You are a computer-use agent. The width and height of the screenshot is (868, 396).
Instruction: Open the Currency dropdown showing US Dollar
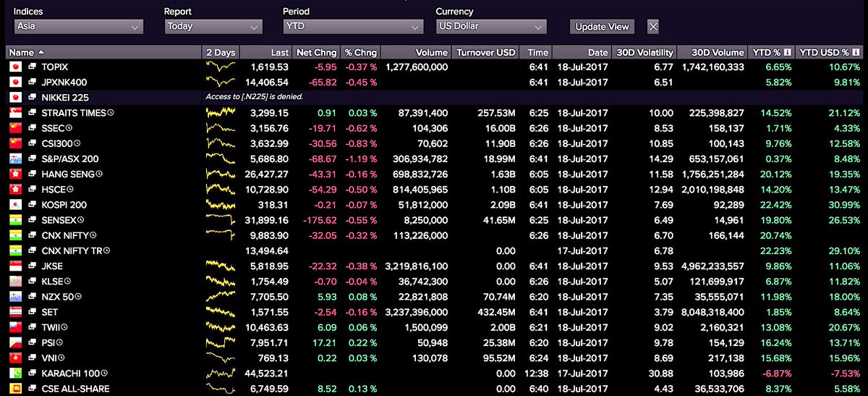point(491,27)
